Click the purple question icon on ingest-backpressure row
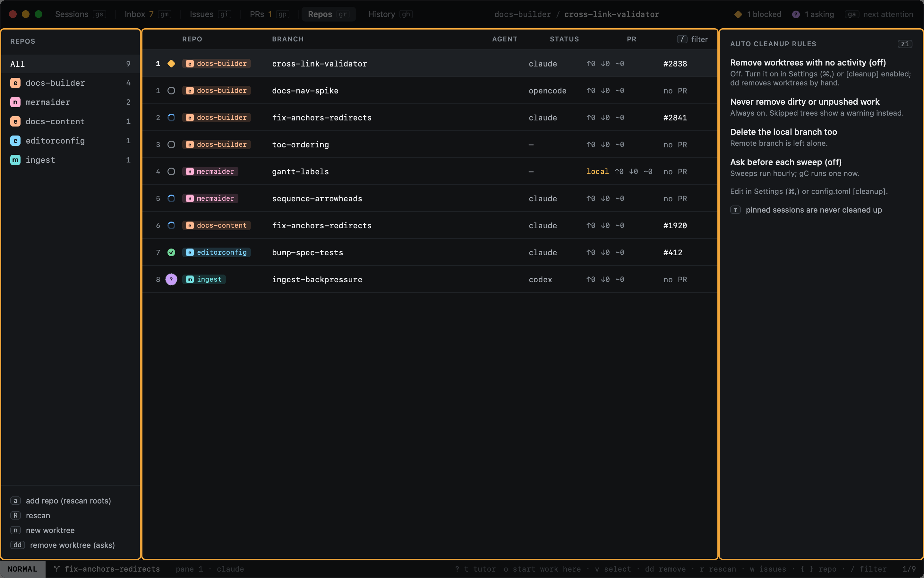Screen dimensions: 924x578 (171, 279)
